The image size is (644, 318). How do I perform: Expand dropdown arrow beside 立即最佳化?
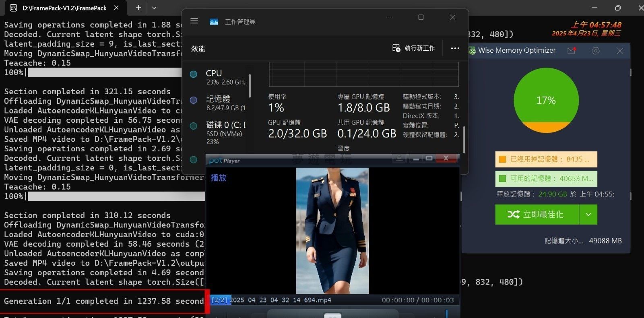pos(588,215)
